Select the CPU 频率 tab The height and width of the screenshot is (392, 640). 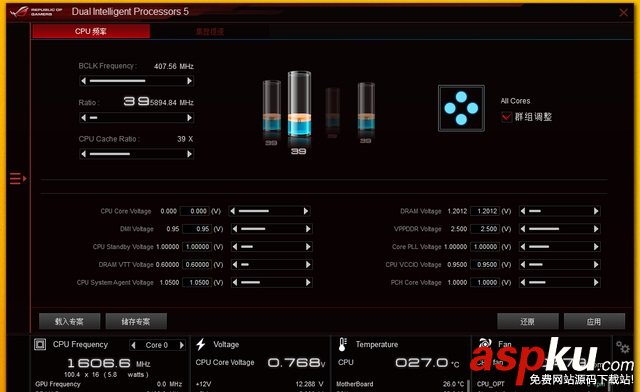(x=91, y=31)
